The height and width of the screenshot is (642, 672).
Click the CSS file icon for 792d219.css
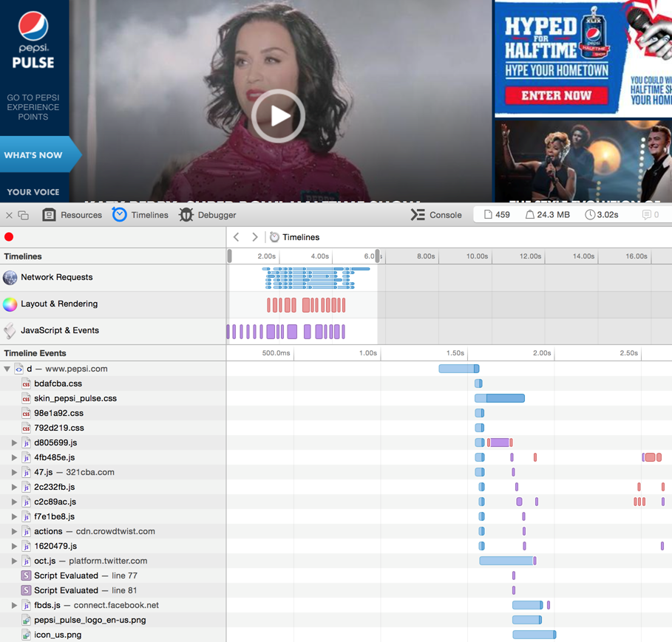(x=26, y=428)
